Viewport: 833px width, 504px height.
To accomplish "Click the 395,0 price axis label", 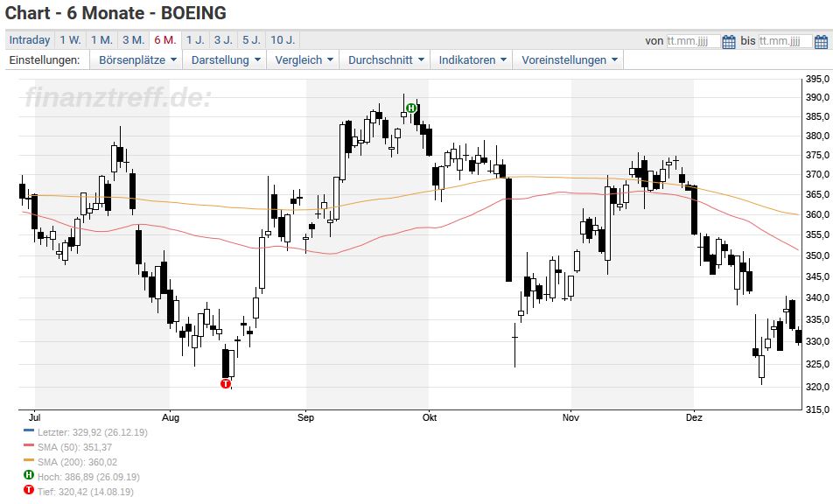I will click(817, 79).
